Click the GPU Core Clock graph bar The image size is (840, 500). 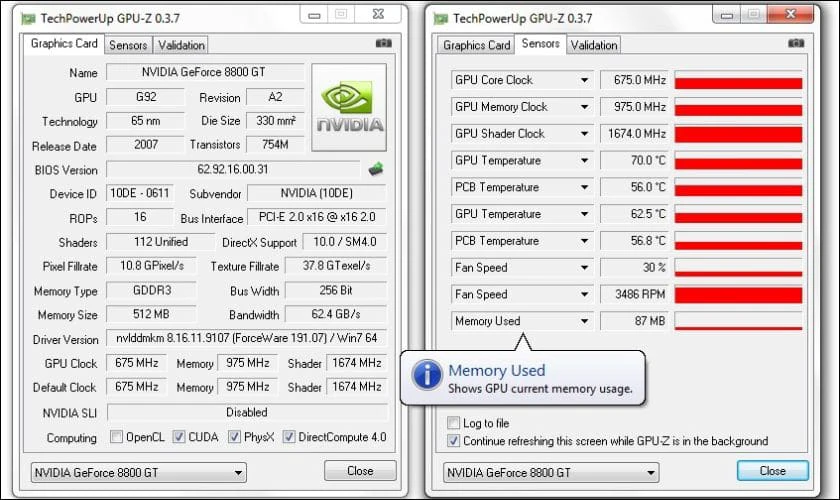[x=738, y=80]
